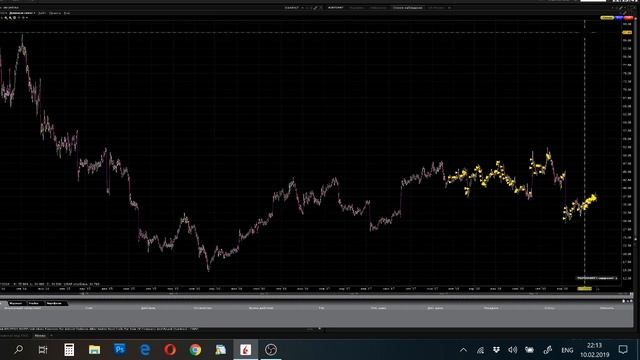Open Microsoft Edge from the taskbar
This screenshot has height=360, width=640.
[145, 350]
